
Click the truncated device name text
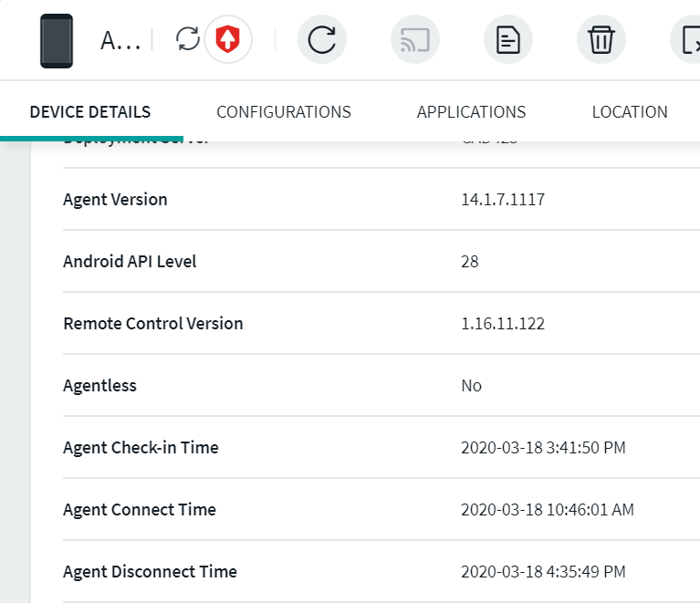point(120,41)
